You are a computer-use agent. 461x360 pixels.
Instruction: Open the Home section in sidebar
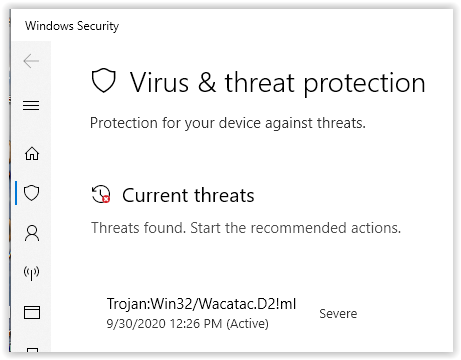[x=32, y=153]
